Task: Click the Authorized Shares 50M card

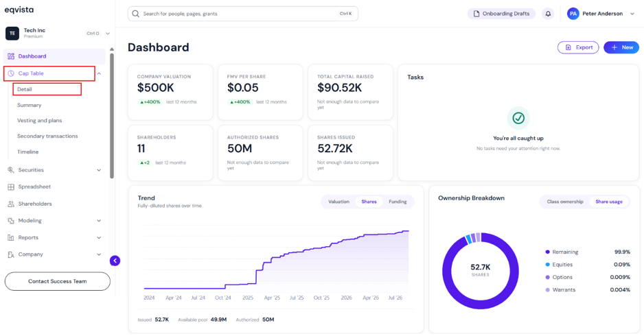Action: 260,153
